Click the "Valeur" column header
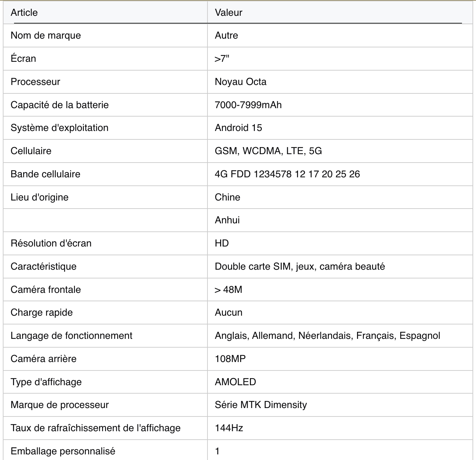The height and width of the screenshot is (460, 476). [x=229, y=13]
